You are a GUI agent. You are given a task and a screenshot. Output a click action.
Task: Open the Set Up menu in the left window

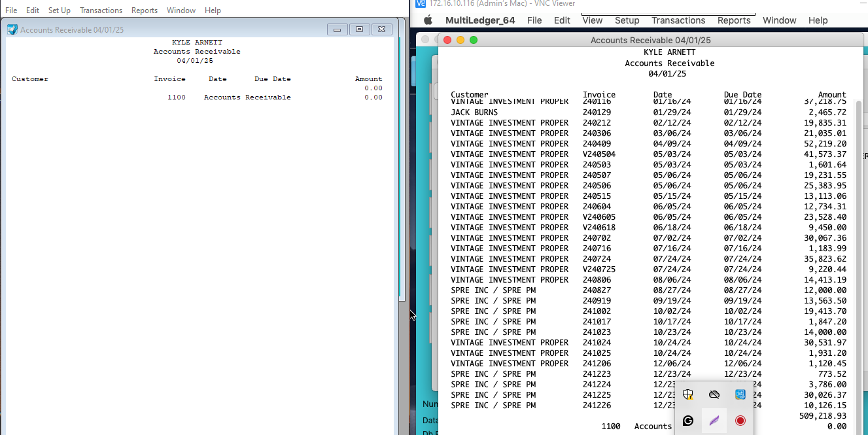(x=60, y=10)
